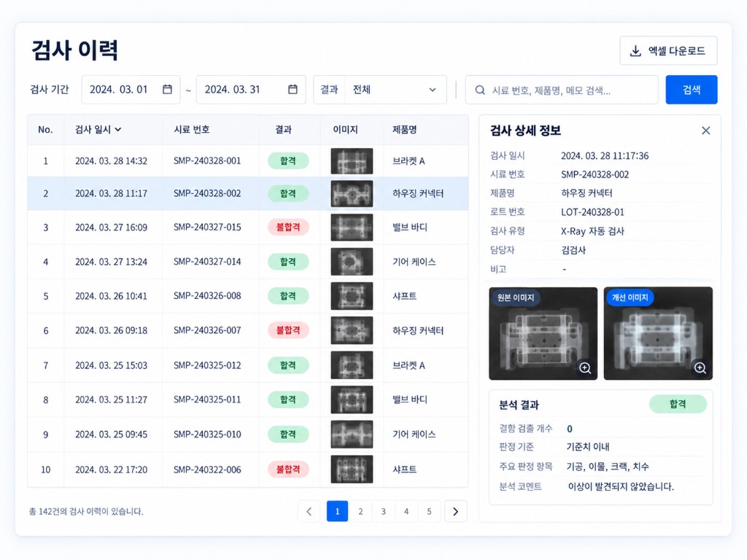The height and width of the screenshot is (560, 747).
Task: Open thumbnail image for SMP-240325-011
Action: tap(352, 400)
